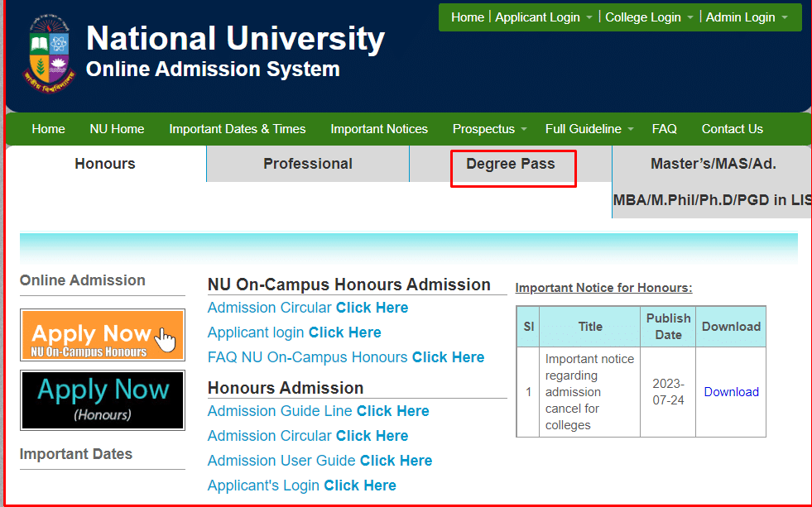Download the admission cancel notice
The height and width of the screenshot is (507, 812).
click(x=730, y=392)
